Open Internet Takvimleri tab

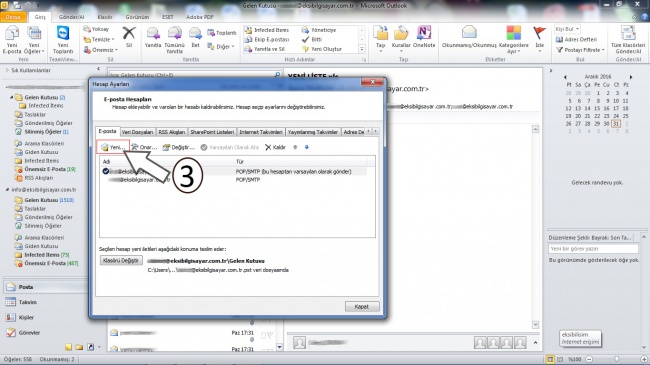[261, 132]
